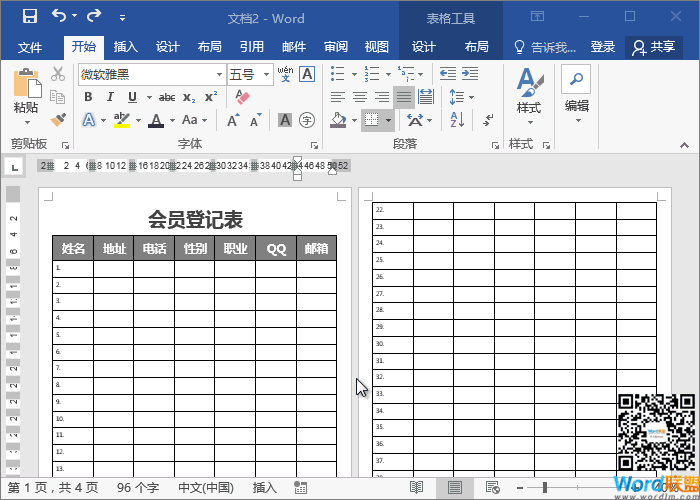Click the large Paste clipboard icon

[x=27, y=83]
